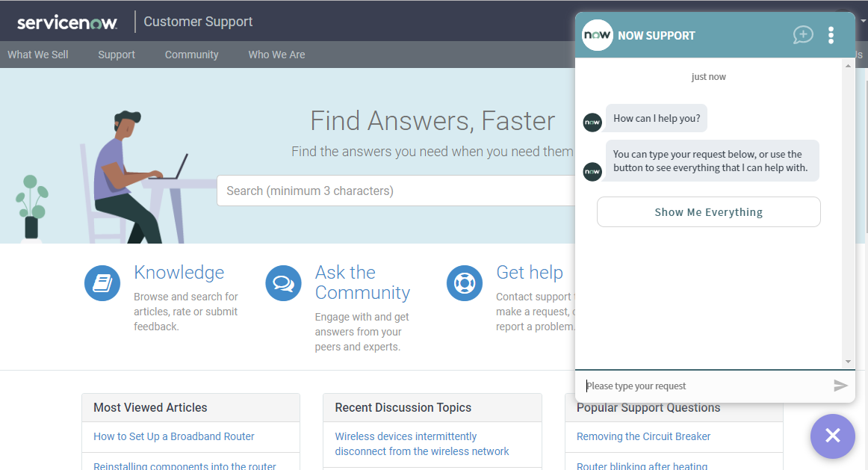This screenshot has width=868, height=470.
Task: Open the Support menu
Action: (x=117, y=55)
